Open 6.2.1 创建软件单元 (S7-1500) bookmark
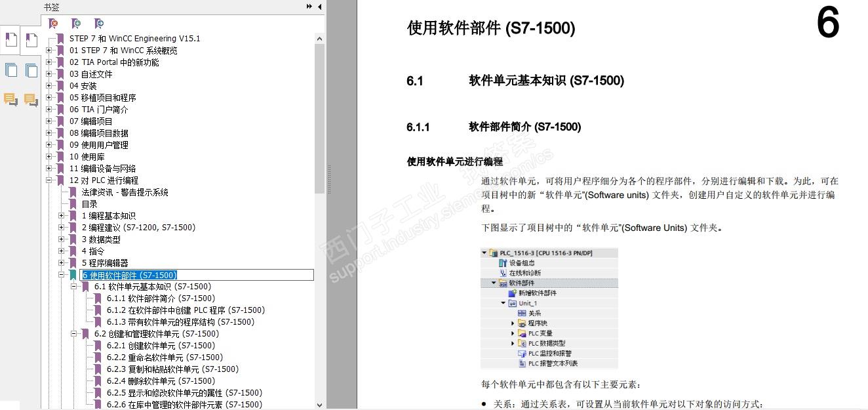868x410 pixels. 161,346
